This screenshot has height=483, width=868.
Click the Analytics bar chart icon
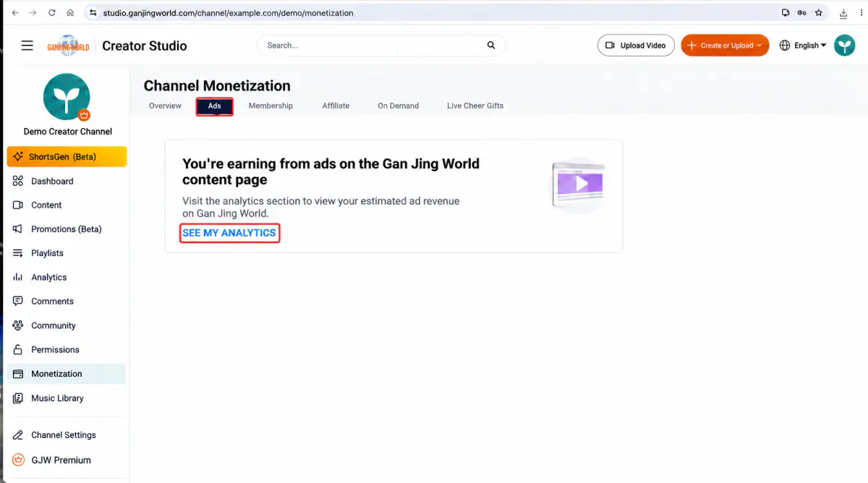pyautogui.click(x=18, y=278)
